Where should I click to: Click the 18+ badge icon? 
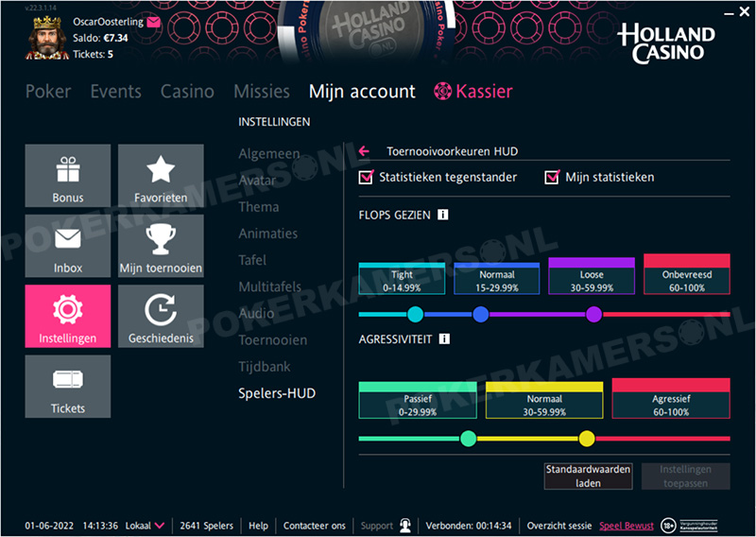[x=668, y=526]
